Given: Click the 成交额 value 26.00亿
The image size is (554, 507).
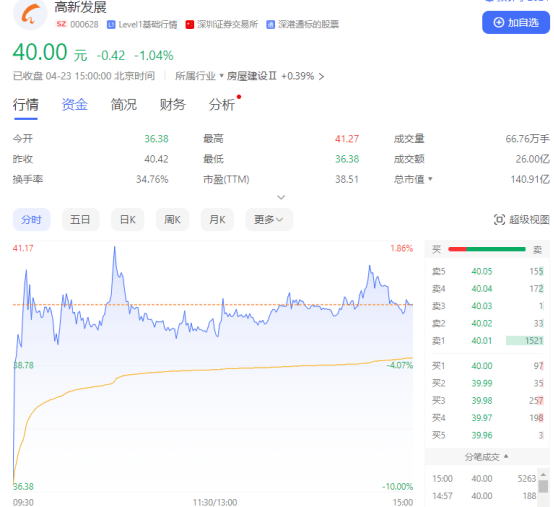Looking at the screenshot, I should pyautogui.click(x=532, y=159).
